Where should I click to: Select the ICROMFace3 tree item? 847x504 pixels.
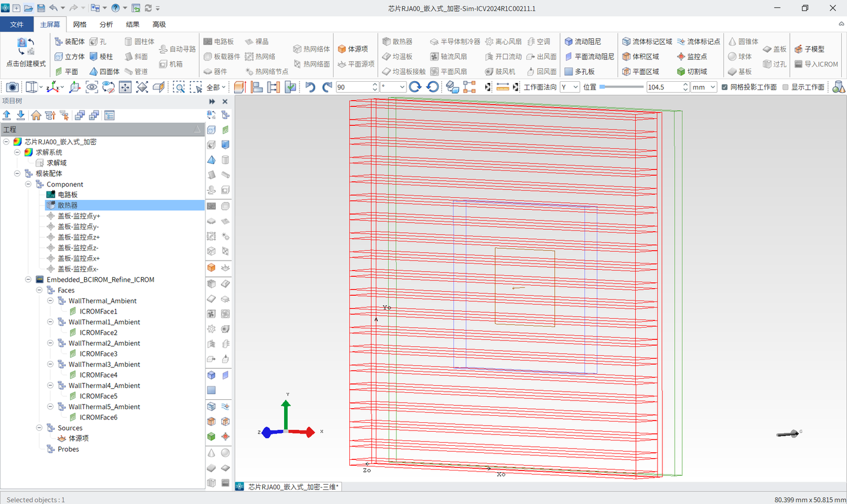point(98,353)
